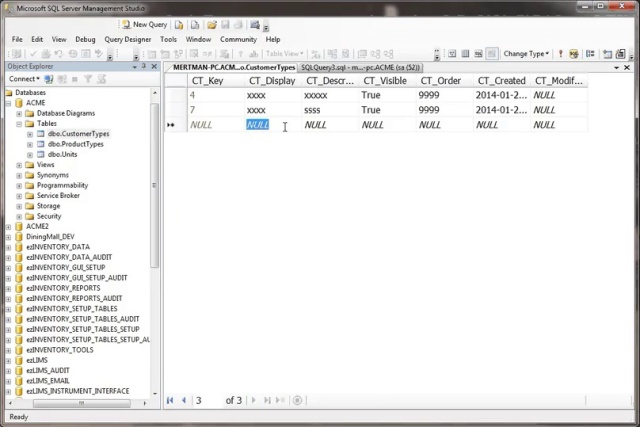This screenshot has width=640, height=427.
Task: Expand the ACME2 database node
Action: (x=8, y=227)
